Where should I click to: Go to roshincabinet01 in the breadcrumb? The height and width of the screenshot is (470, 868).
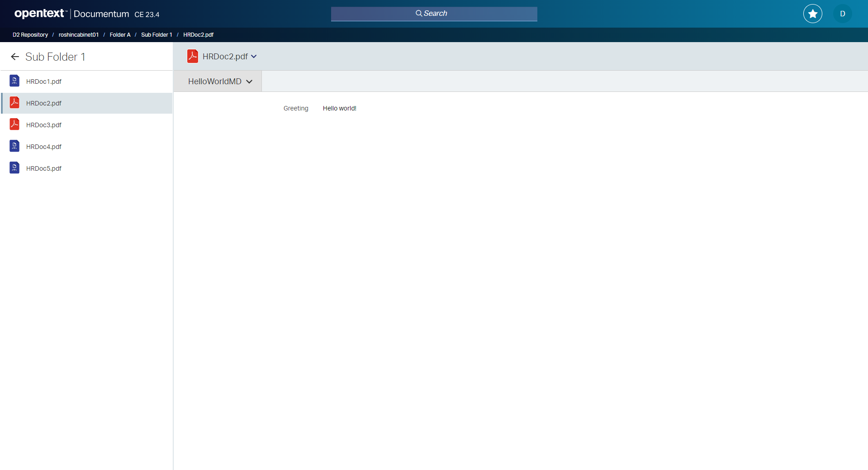pos(78,34)
